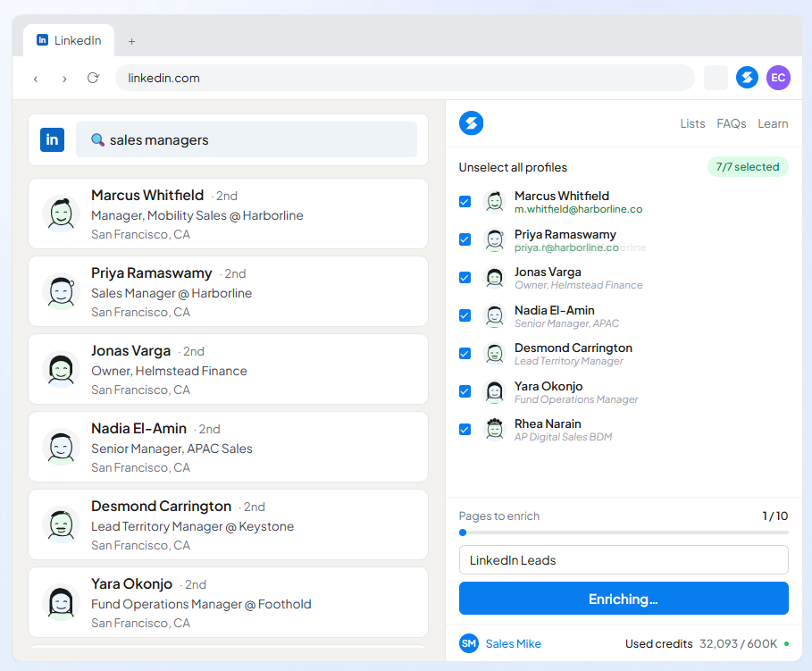The width and height of the screenshot is (812, 671).
Task: Click Rhea Narain's avatar in the side panel
Action: 495,430
